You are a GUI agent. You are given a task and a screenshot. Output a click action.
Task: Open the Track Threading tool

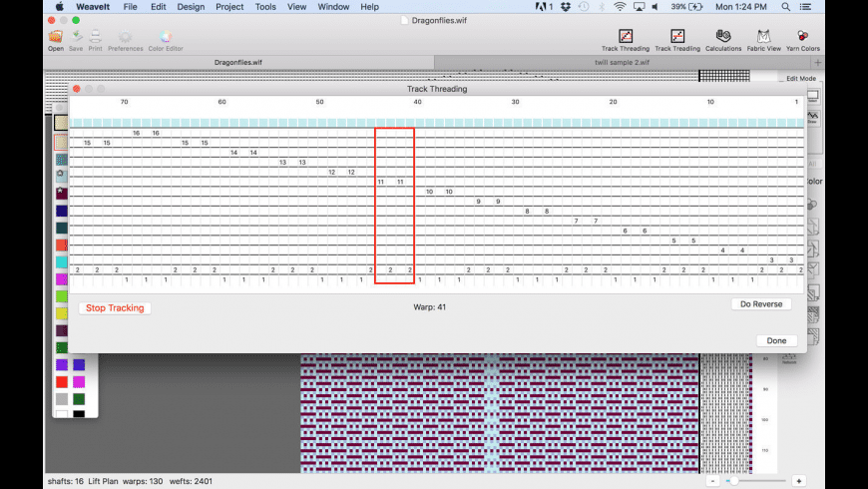625,37
